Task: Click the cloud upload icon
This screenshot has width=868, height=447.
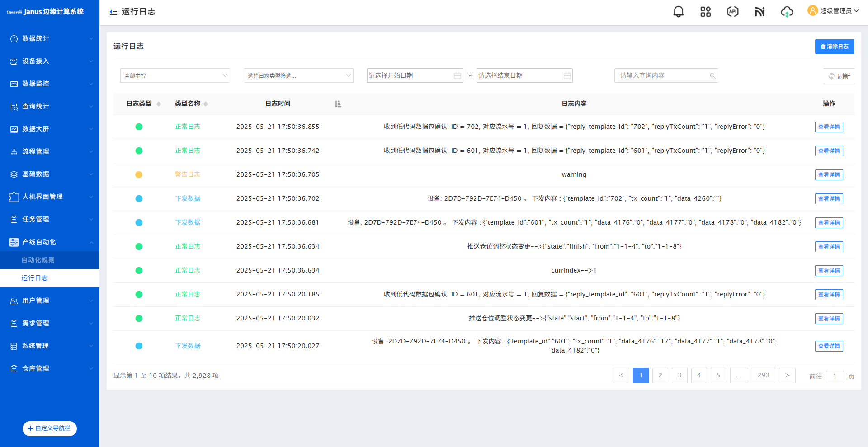Action: 787,12
